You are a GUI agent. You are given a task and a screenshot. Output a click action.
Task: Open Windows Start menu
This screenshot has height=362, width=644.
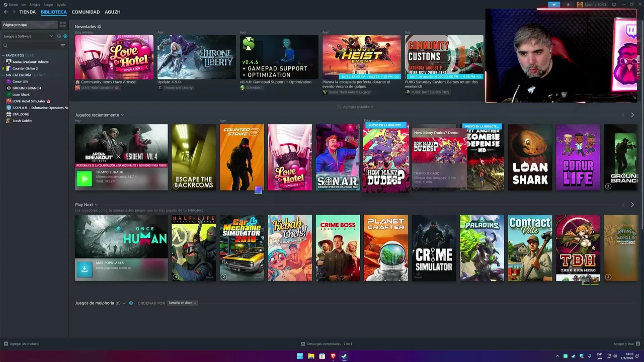click(x=300, y=356)
